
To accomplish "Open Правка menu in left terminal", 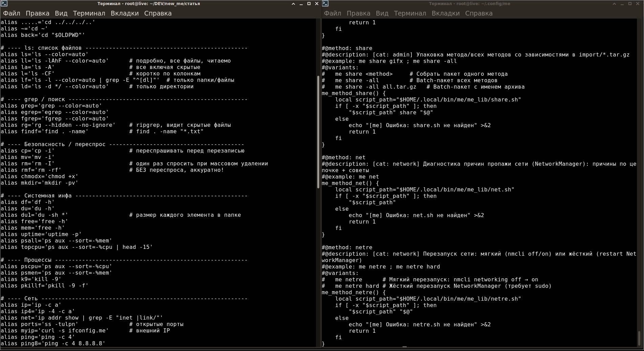I will [x=38, y=13].
